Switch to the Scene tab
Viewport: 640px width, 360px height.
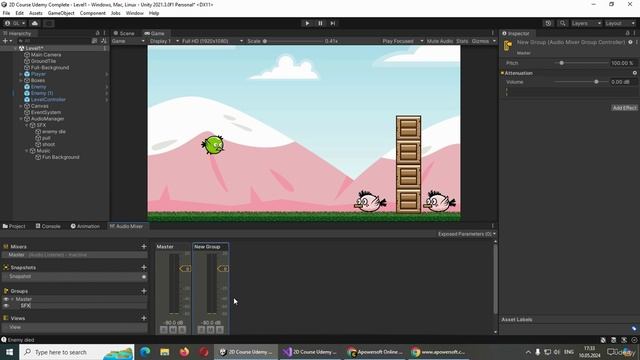124,33
